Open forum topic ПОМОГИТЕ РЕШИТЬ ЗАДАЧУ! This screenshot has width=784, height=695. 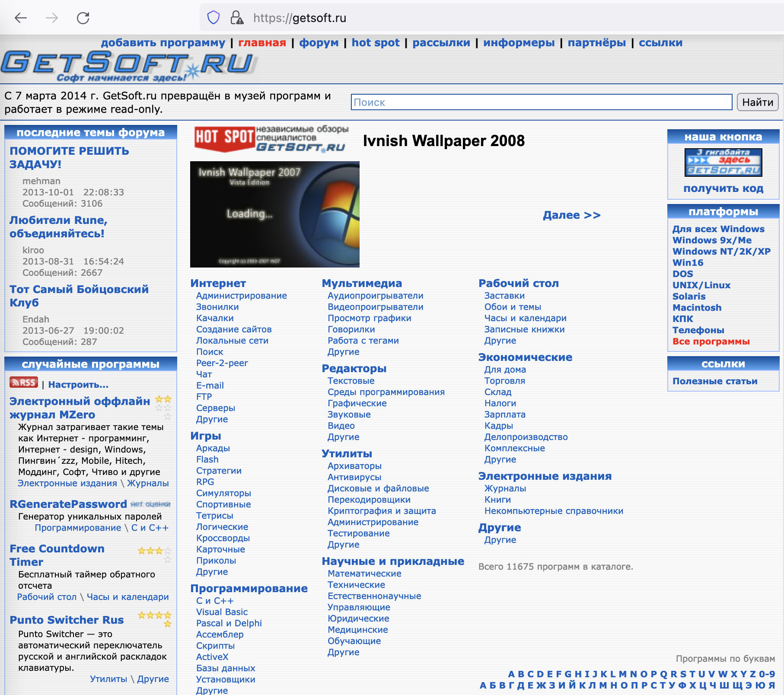point(69,157)
